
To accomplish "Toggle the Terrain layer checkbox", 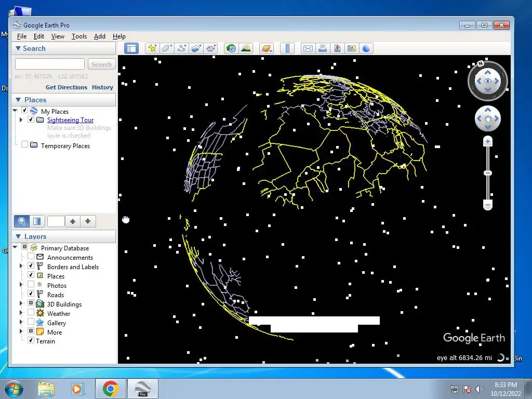I will pyautogui.click(x=31, y=340).
